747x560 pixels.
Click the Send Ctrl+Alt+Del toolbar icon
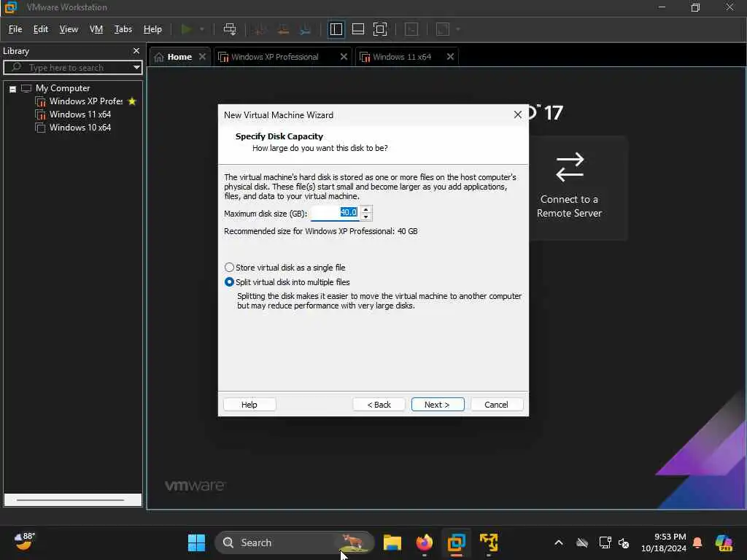[x=230, y=29]
